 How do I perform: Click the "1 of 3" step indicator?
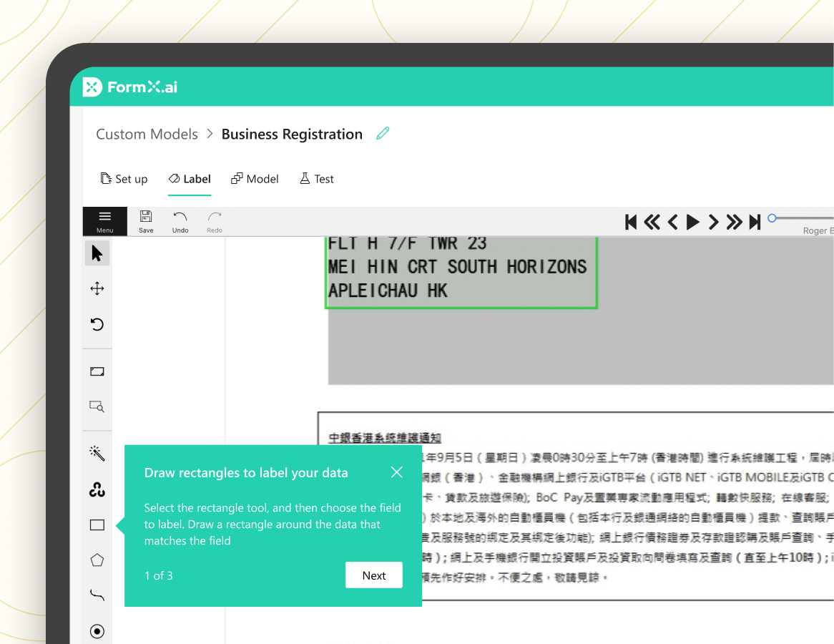coord(159,575)
